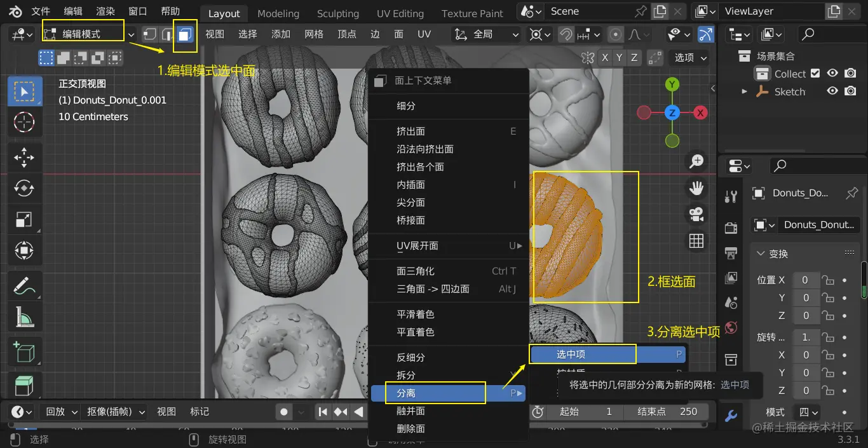Click the Blender logo menu icon
The width and height of the screenshot is (868, 448).
[x=15, y=11]
